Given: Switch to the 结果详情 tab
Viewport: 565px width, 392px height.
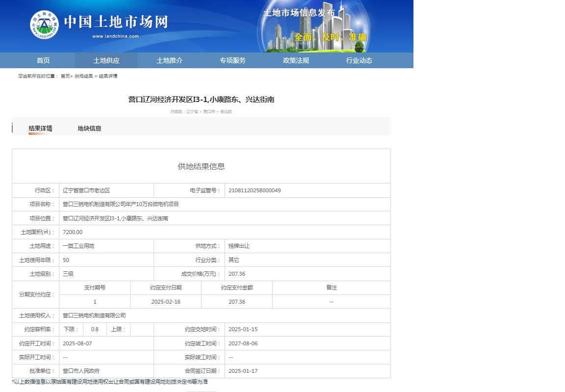Looking at the screenshot, I should [40, 128].
